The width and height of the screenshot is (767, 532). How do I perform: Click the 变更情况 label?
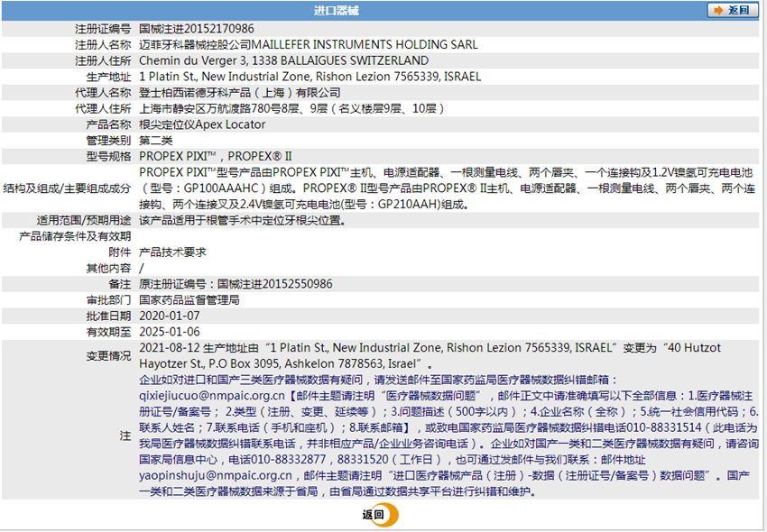point(108,356)
